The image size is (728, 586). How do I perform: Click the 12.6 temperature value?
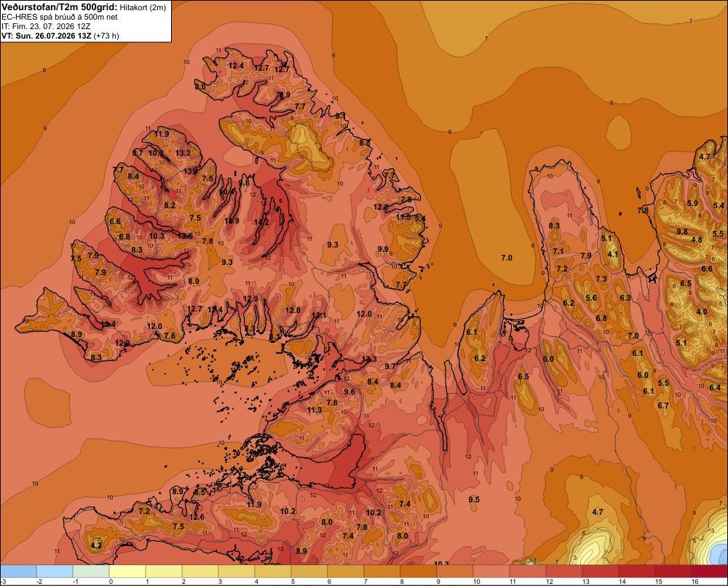coord(197,517)
